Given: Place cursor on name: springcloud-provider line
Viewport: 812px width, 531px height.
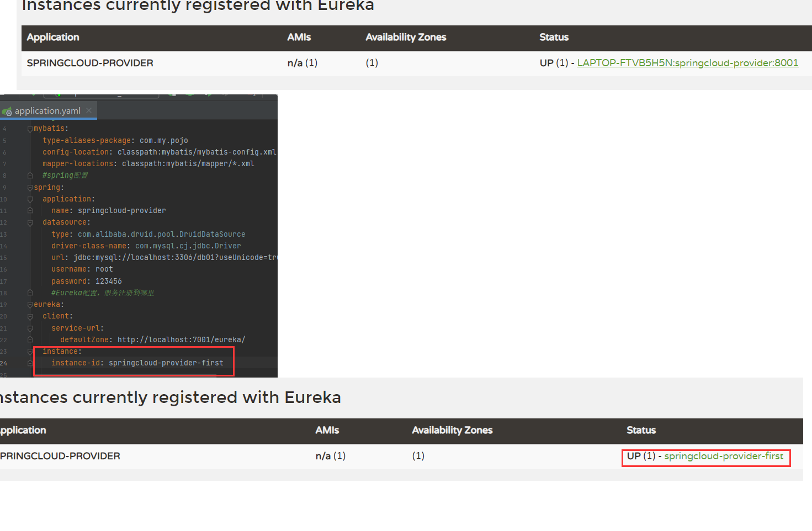Looking at the screenshot, I should click(109, 211).
